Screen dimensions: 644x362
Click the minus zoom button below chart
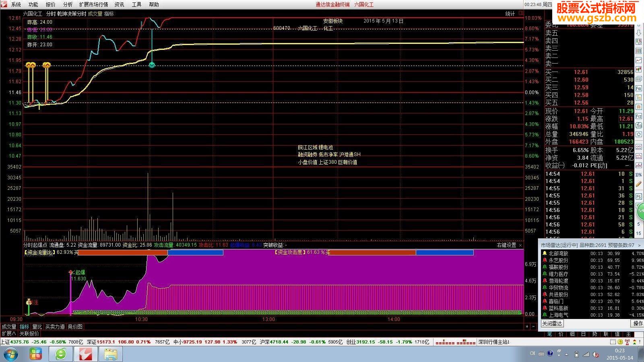(x=533, y=327)
